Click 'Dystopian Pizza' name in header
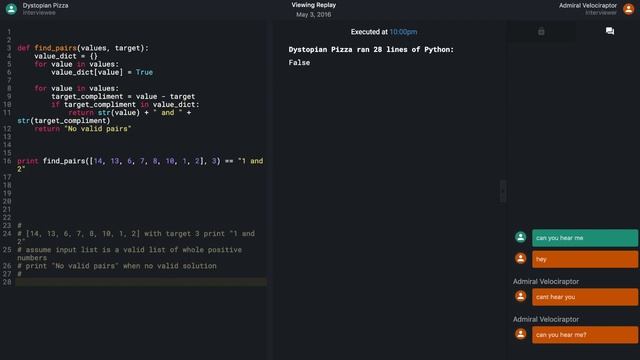640x360 pixels. (45, 5)
